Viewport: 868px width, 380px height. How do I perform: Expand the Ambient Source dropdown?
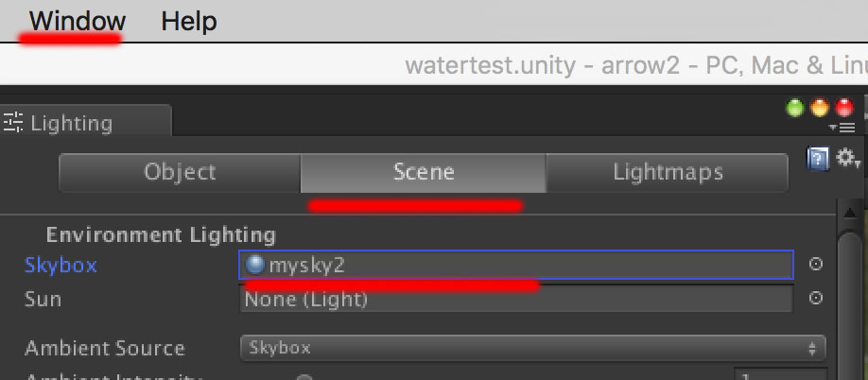[533, 348]
